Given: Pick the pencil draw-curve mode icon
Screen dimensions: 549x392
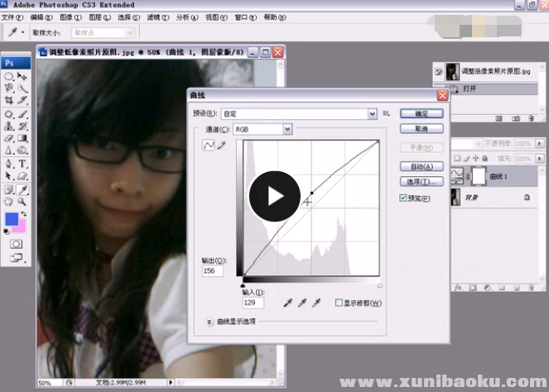Looking at the screenshot, I should [x=221, y=146].
